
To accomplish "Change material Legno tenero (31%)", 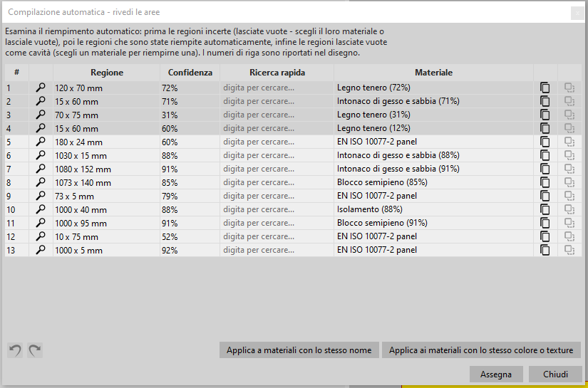I will [433, 115].
